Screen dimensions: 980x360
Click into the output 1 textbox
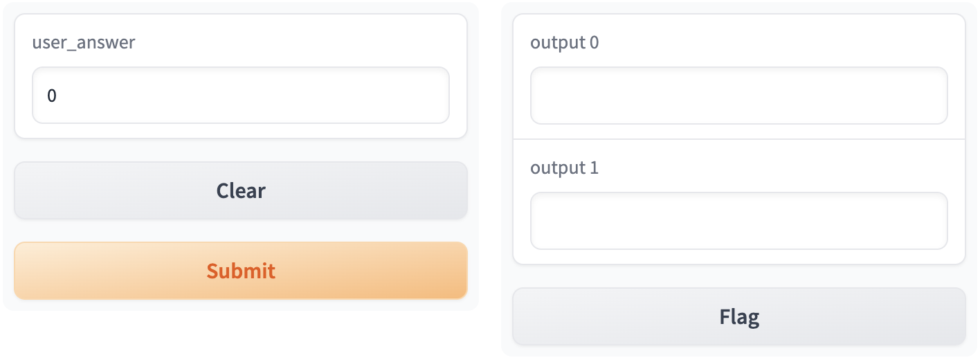[x=738, y=221]
